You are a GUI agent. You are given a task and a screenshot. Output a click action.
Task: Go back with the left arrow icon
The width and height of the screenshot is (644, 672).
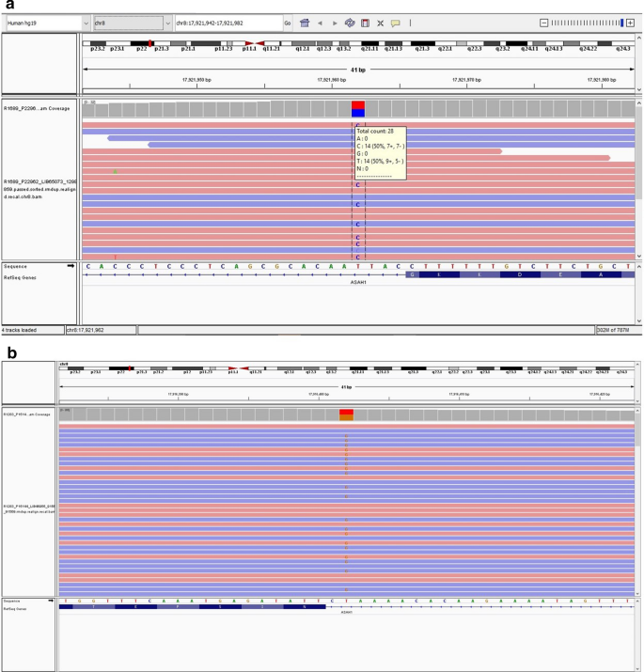(x=320, y=23)
